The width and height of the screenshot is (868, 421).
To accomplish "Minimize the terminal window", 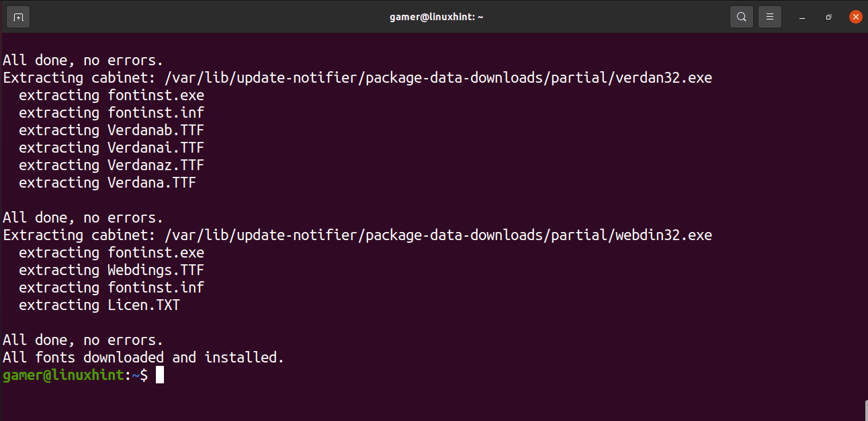I will pyautogui.click(x=802, y=17).
